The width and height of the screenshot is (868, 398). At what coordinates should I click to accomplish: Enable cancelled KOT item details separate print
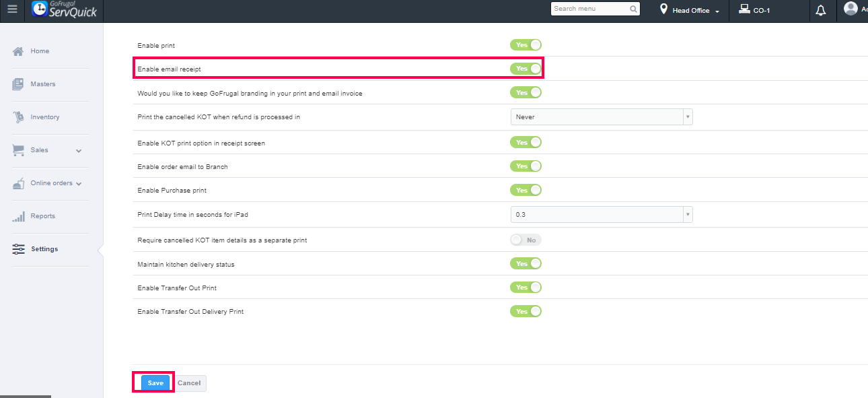tap(526, 240)
